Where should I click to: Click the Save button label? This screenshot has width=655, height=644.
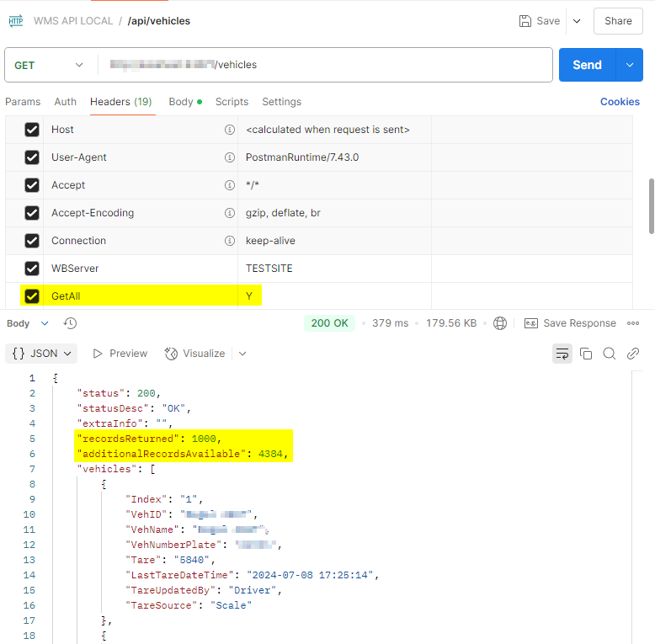pos(548,21)
